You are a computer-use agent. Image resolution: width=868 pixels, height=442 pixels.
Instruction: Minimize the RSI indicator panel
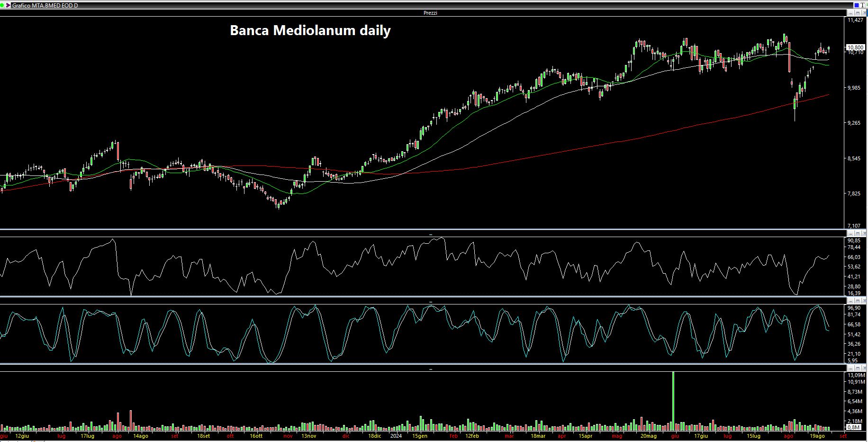[850, 233]
